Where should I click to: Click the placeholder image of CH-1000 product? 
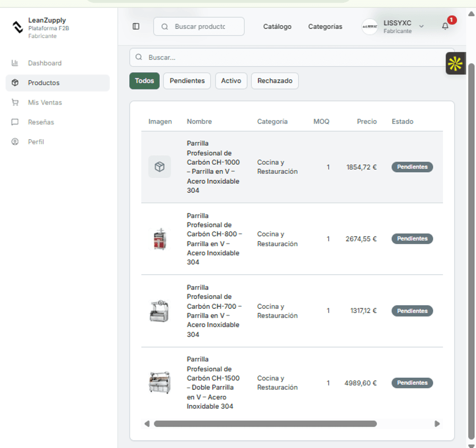(160, 167)
